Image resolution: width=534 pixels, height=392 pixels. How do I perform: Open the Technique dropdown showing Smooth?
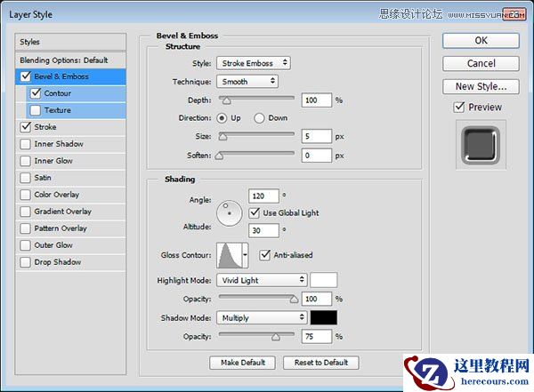pos(247,81)
